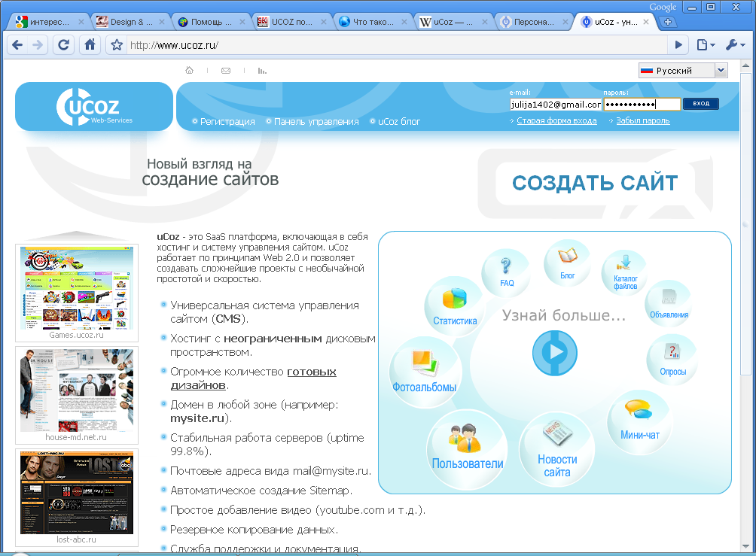Go forward with the browser forward arrow
Viewport: 756px width, 556px height.
tap(38, 45)
